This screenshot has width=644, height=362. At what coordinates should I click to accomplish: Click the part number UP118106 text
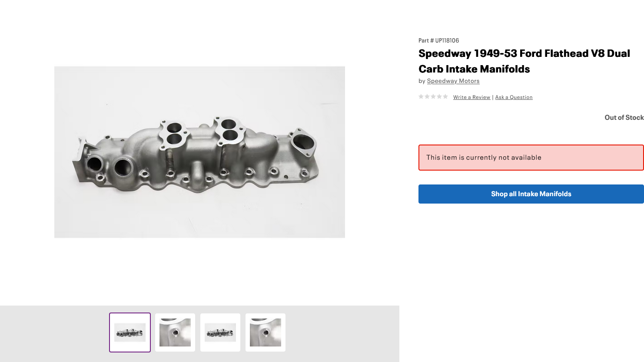(438, 40)
